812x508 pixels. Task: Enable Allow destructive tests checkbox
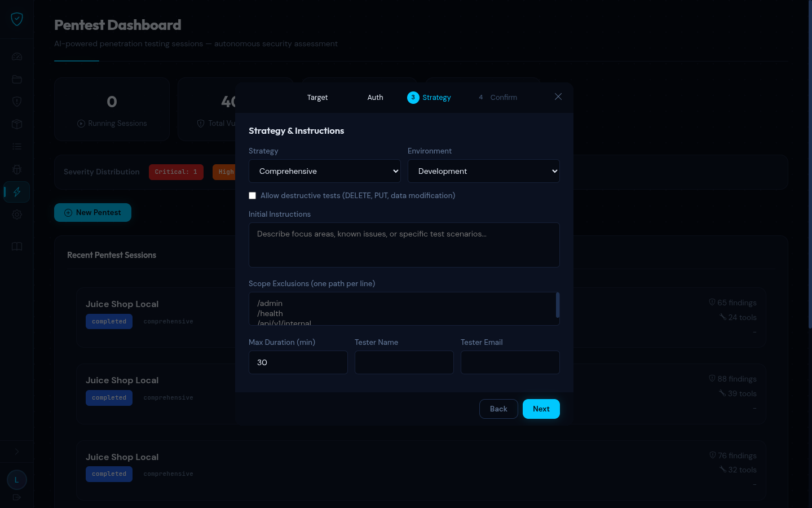[x=253, y=196]
